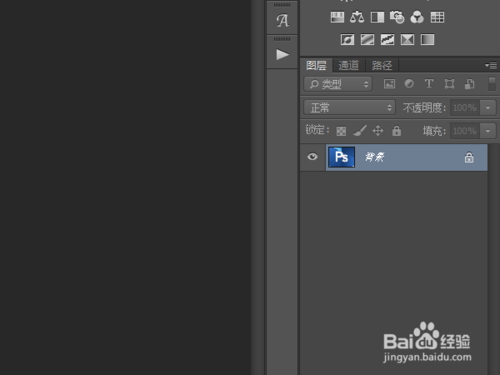Expand the 不透明度 opacity slider arrow
This screenshot has width=500, height=375.
tap(488, 108)
